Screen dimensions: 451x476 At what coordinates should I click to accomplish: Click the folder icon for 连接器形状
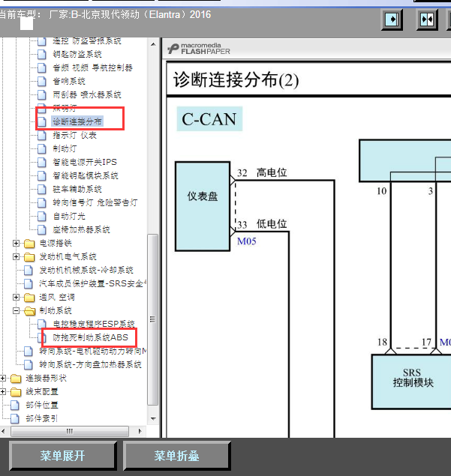click(x=16, y=379)
